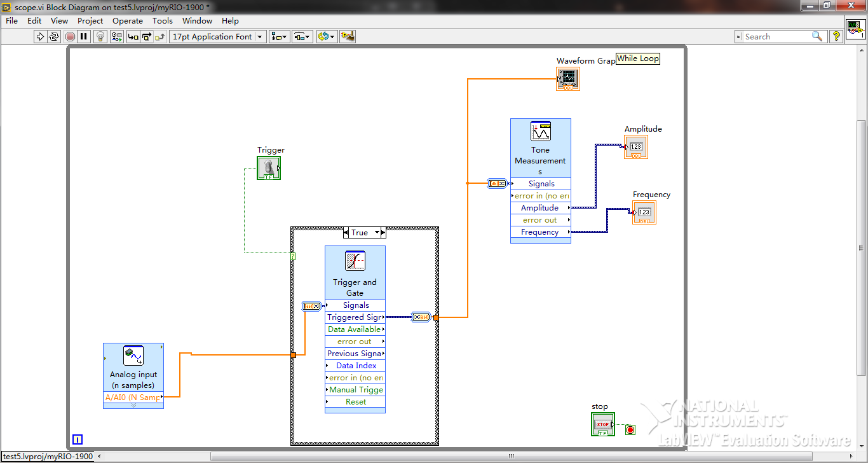868x463 pixels.
Task: Click scroll right arrow of horizontal scrollbar
Action: click(x=851, y=456)
